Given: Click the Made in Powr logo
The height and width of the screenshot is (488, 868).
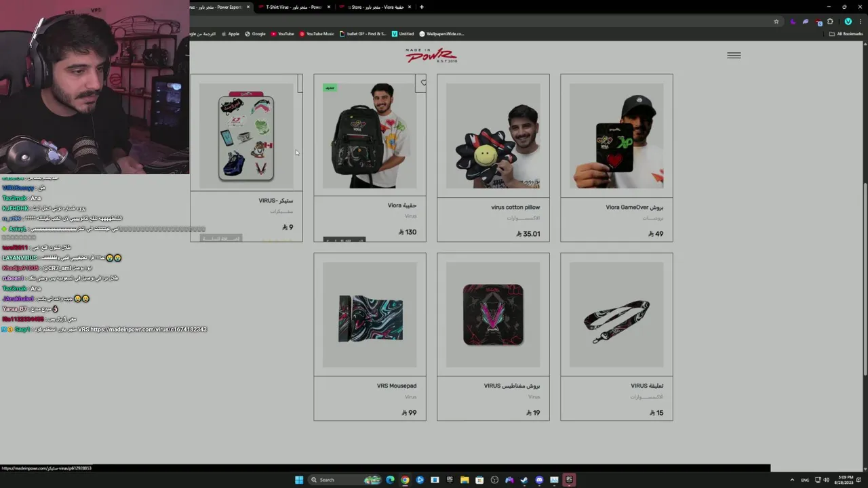Looking at the screenshot, I should (x=431, y=56).
